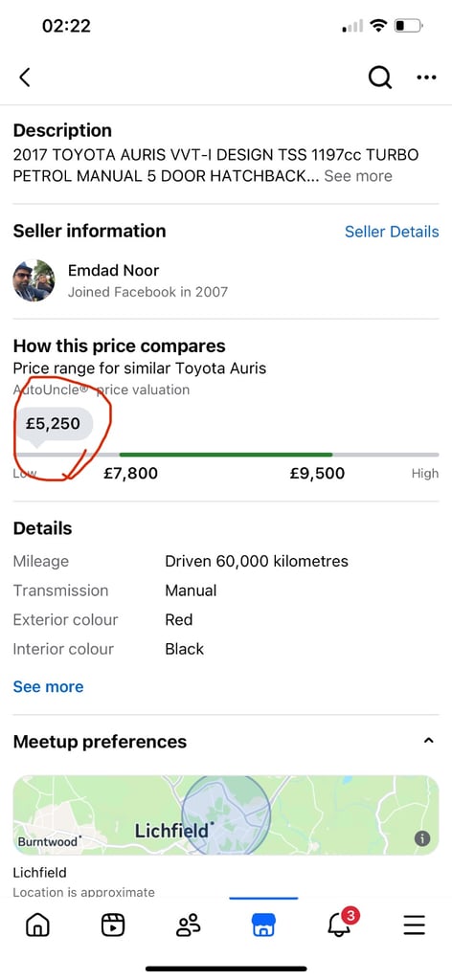Open the Lichfield map preview

[x=226, y=815]
